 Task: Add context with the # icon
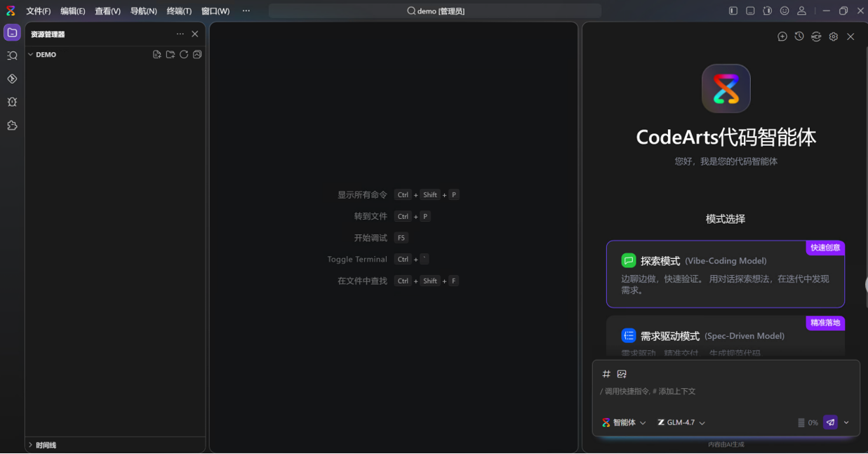point(606,374)
